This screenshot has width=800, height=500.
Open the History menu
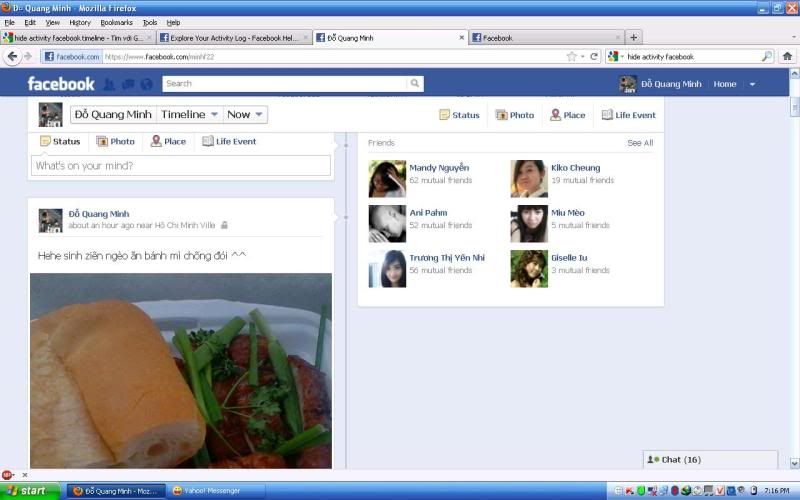point(80,22)
